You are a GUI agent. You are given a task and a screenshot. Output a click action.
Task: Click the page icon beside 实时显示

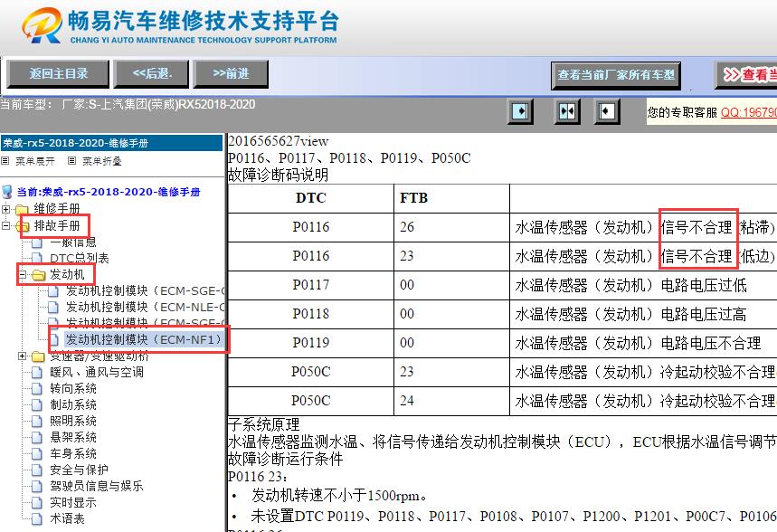(x=37, y=503)
